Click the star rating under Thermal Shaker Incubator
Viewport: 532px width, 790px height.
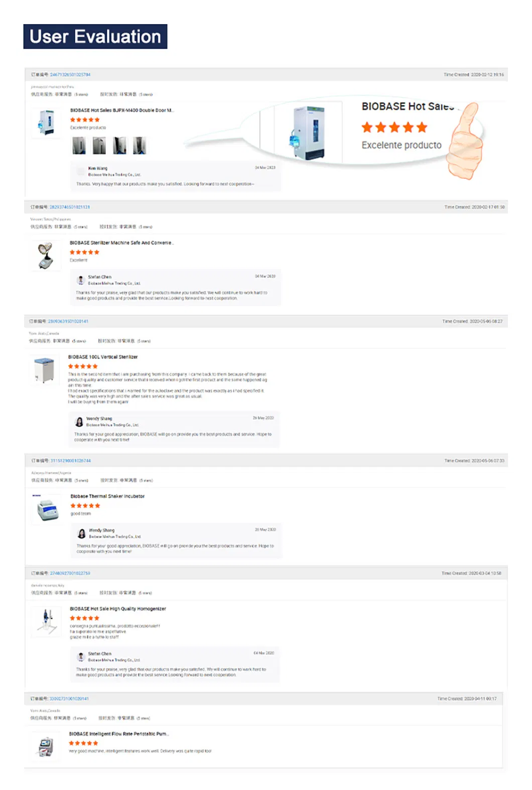click(x=85, y=505)
